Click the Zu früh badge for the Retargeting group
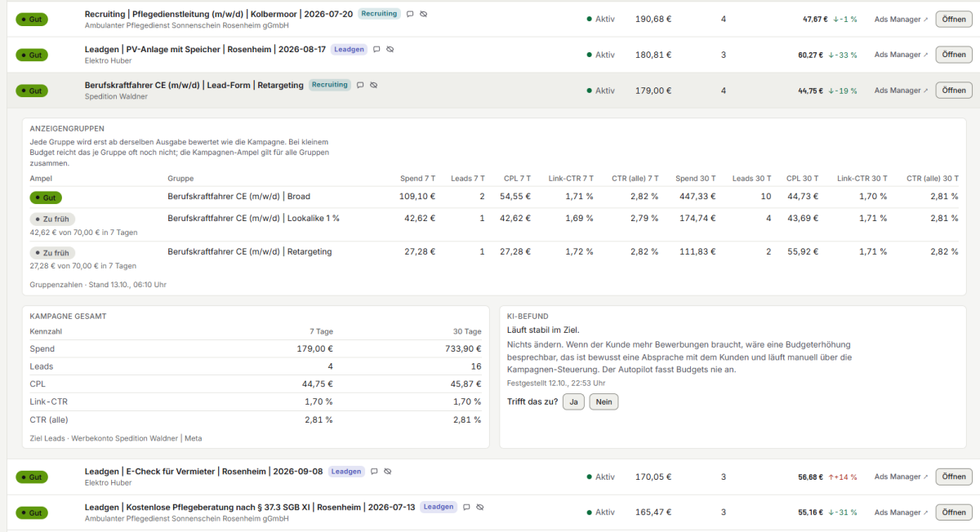 pos(52,253)
